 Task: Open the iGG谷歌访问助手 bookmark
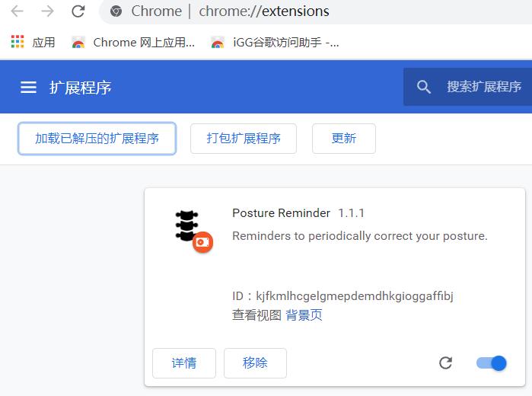pyautogui.click(x=275, y=43)
